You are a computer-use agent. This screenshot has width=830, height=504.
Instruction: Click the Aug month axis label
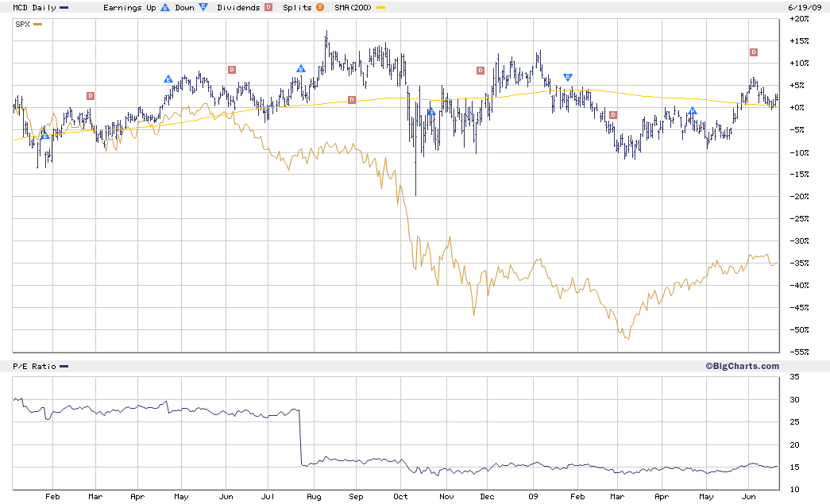(314, 497)
